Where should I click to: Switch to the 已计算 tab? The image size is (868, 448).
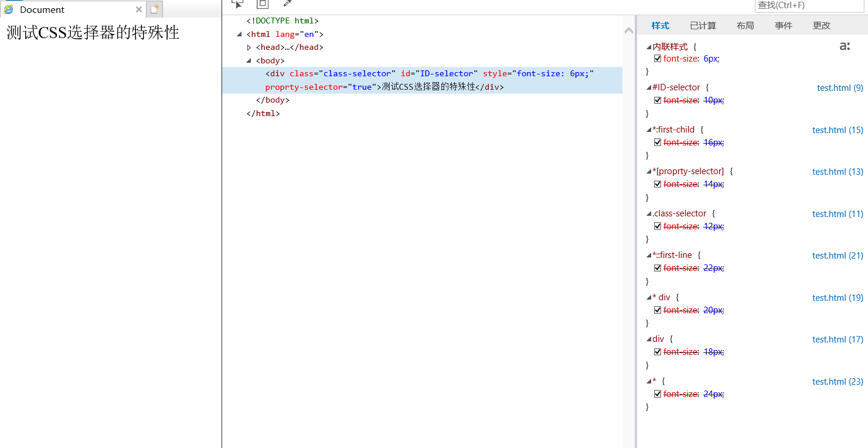703,26
